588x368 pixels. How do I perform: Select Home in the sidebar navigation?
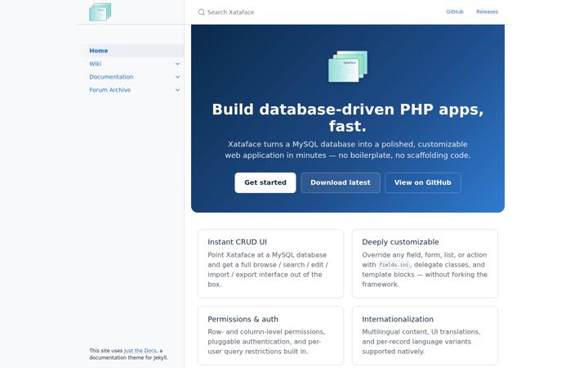tap(133, 51)
